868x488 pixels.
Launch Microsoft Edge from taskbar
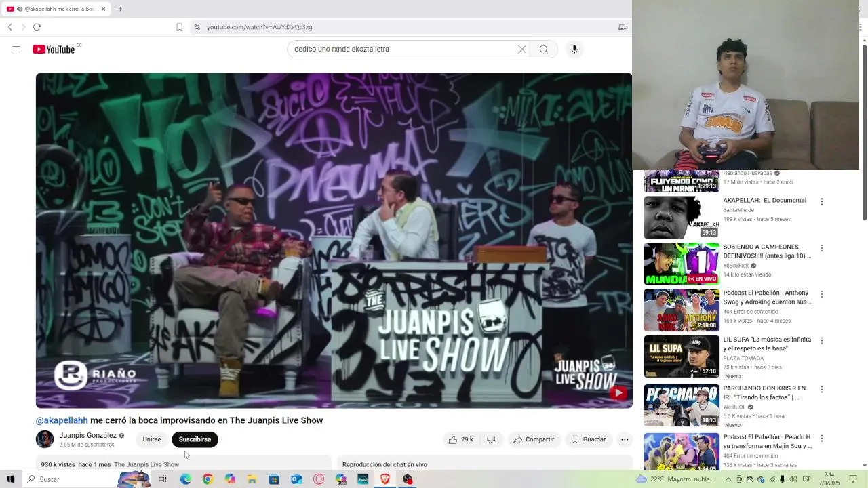point(185,479)
